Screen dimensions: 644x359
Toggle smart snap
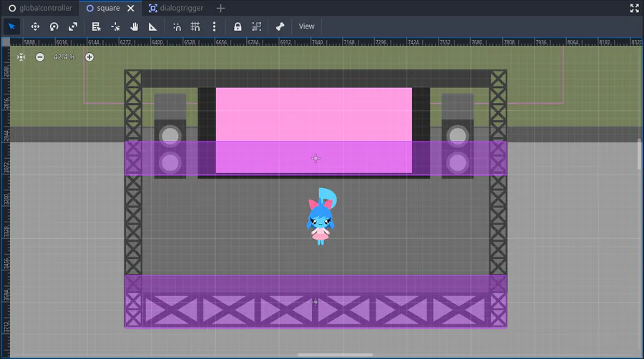tap(177, 26)
